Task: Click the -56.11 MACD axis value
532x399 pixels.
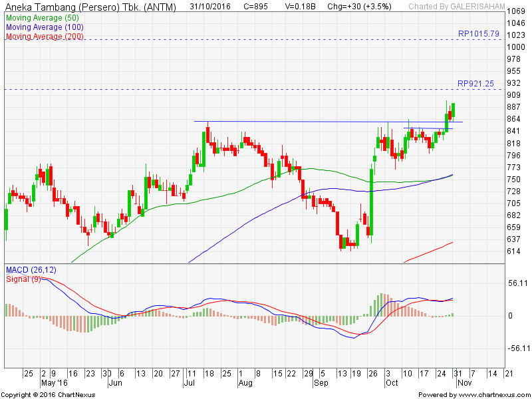Action: pyautogui.click(x=518, y=348)
